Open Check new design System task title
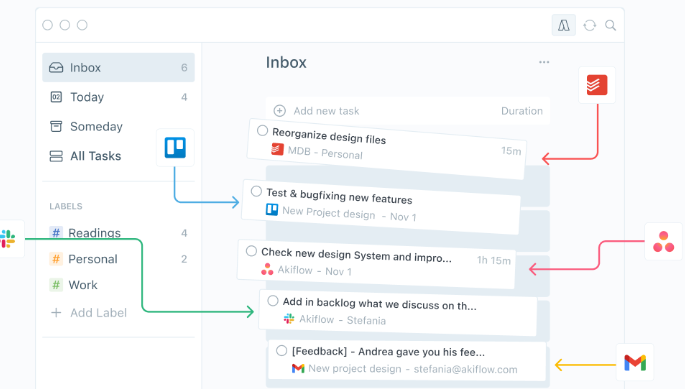The height and width of the screenshot is (389, 685). (356, 255)
